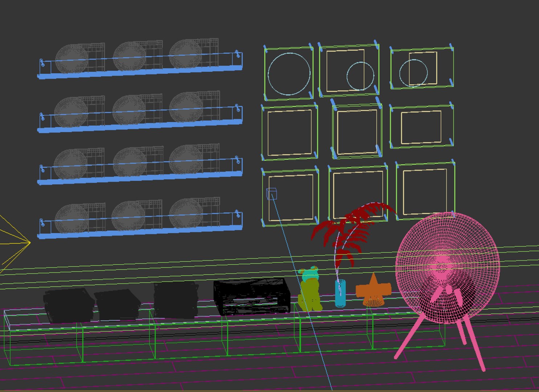
Task: Select the small blue cube helper object
Action: (271, 193)
